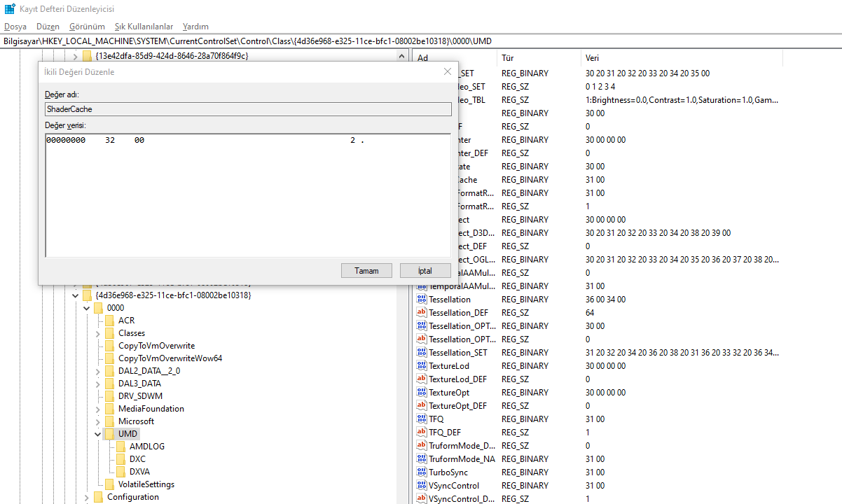The image size is (842, 504).
Task: Click the İptal button in the dialog
Action: click(x=425, y=271)
